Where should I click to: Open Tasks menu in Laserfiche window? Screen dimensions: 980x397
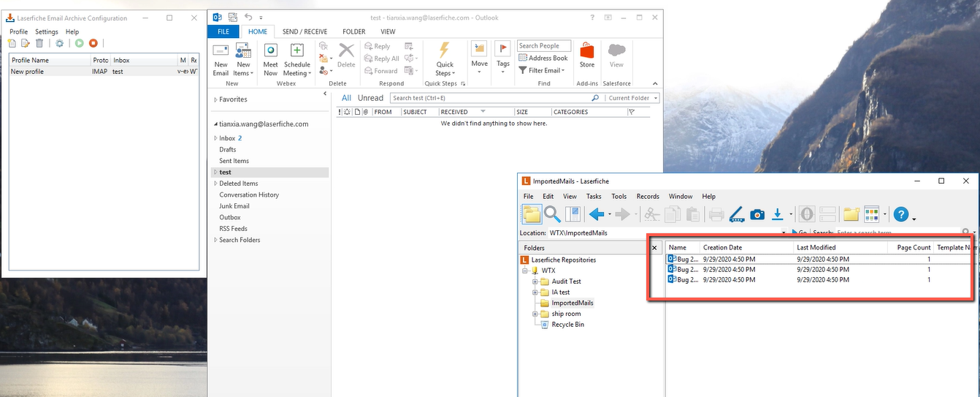pos(594,197)
